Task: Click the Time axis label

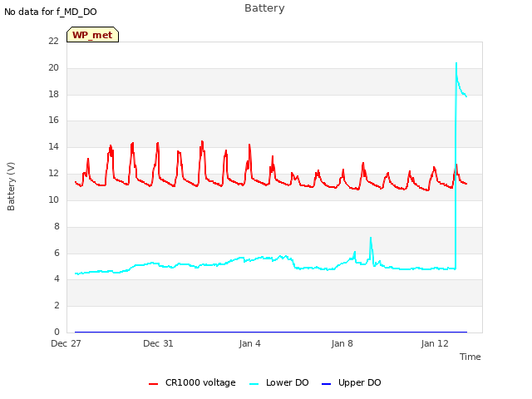Action: point(470,357)
